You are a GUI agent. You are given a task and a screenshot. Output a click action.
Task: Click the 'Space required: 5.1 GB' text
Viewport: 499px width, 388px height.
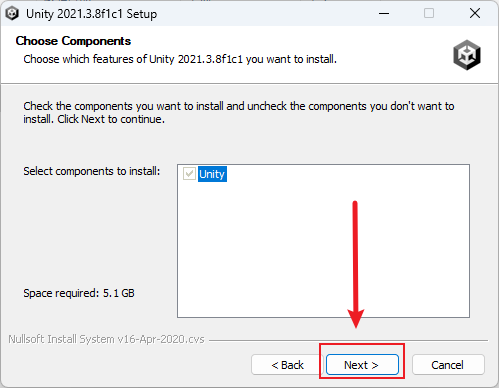(79, 293)
